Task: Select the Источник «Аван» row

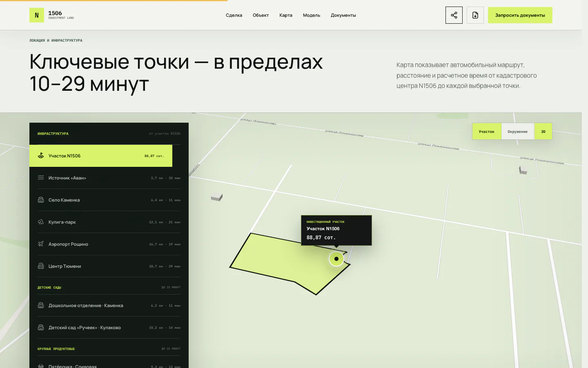Action: coord(109,178)
